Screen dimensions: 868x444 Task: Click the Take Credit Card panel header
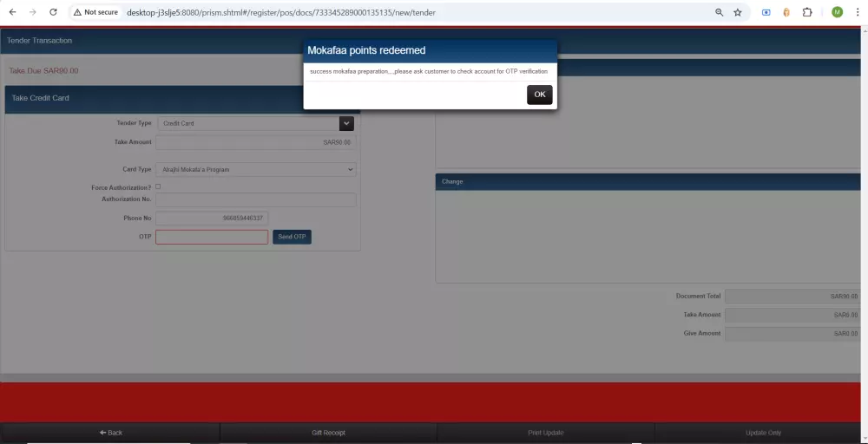click(x=182, y=98)
